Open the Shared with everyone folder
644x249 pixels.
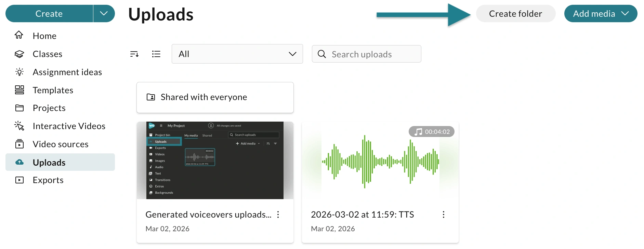tap(215, 97)
